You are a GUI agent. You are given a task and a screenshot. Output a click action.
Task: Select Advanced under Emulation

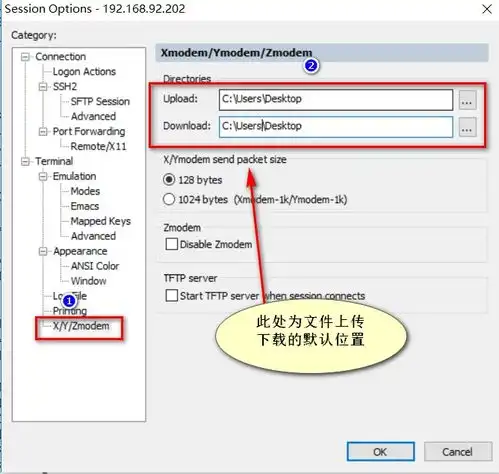[x=93, y=236]
